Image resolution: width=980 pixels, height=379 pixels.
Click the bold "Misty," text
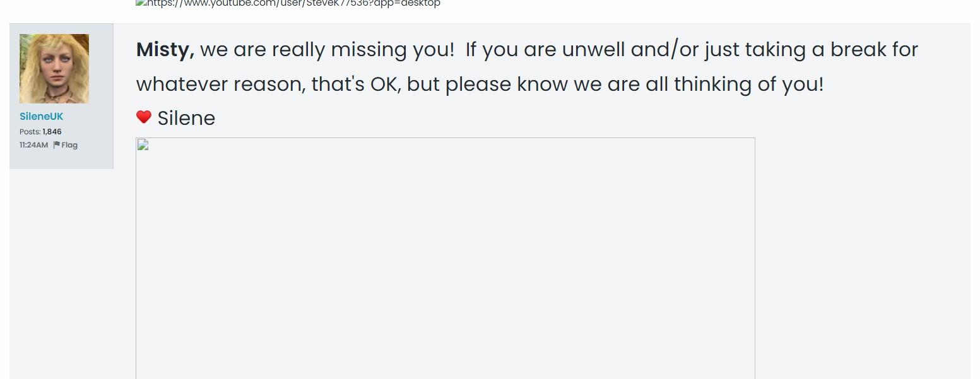tap(165, 50)
